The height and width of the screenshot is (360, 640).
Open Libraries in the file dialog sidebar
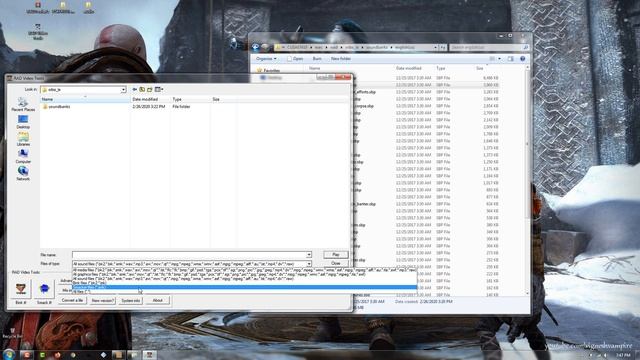tap(23, 139)
